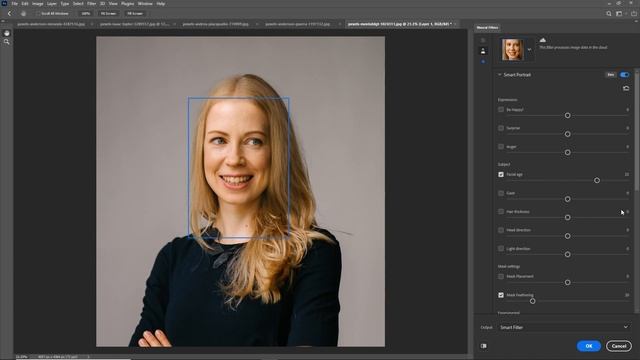Enable the Mask Placement checkbox
This screenshot has width=640, height=360.
pos(501,276)
